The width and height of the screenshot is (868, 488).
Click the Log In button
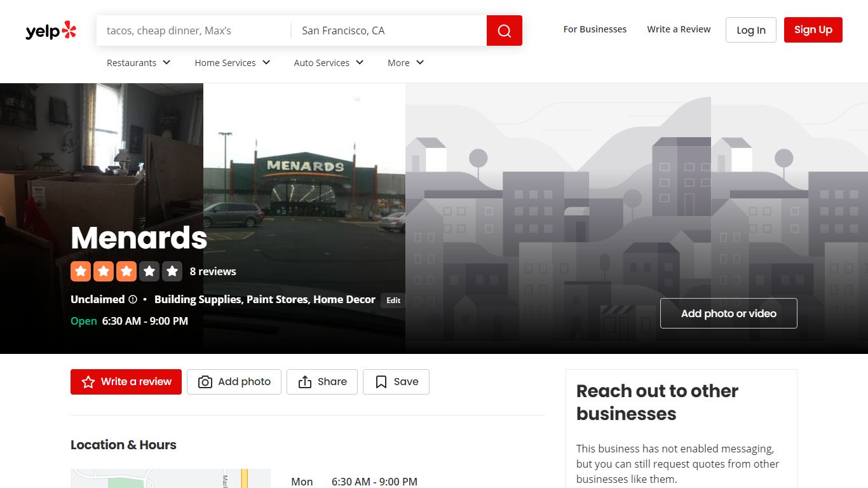point(751,30)
